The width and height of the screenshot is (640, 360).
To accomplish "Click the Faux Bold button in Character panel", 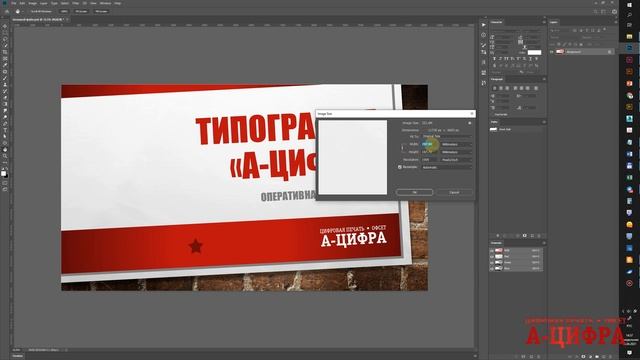I will click(494, 58).
